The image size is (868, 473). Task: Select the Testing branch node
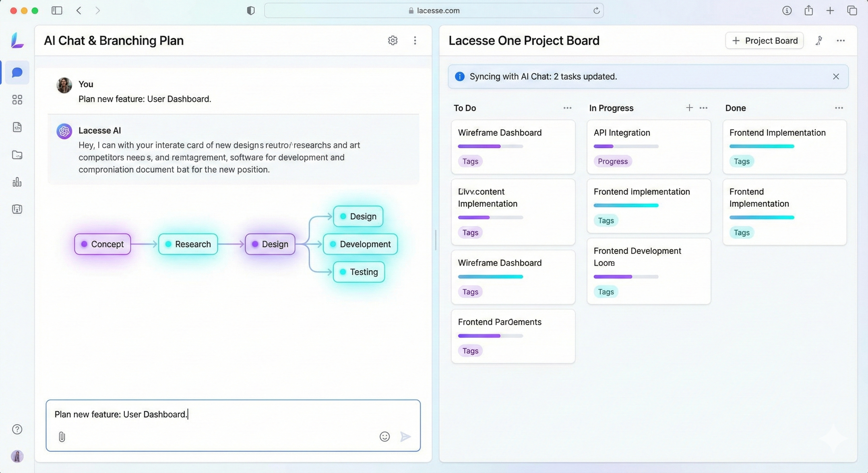click(358, 272)
